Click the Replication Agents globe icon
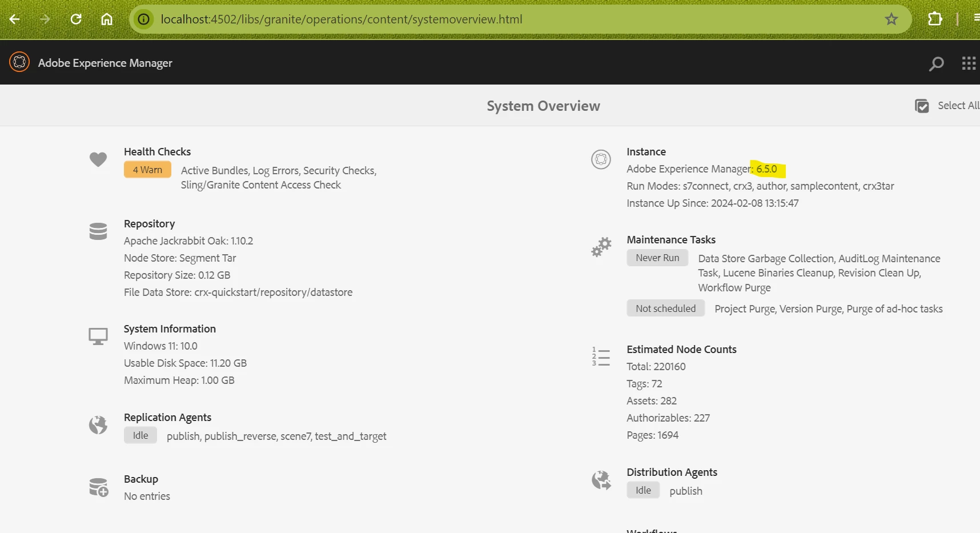Screen dimensions: 980x533 tap(98, 425)
